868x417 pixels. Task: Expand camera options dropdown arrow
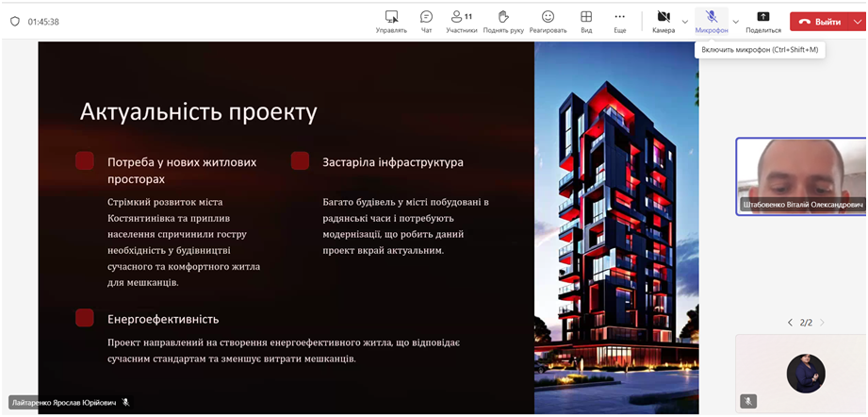685,21
